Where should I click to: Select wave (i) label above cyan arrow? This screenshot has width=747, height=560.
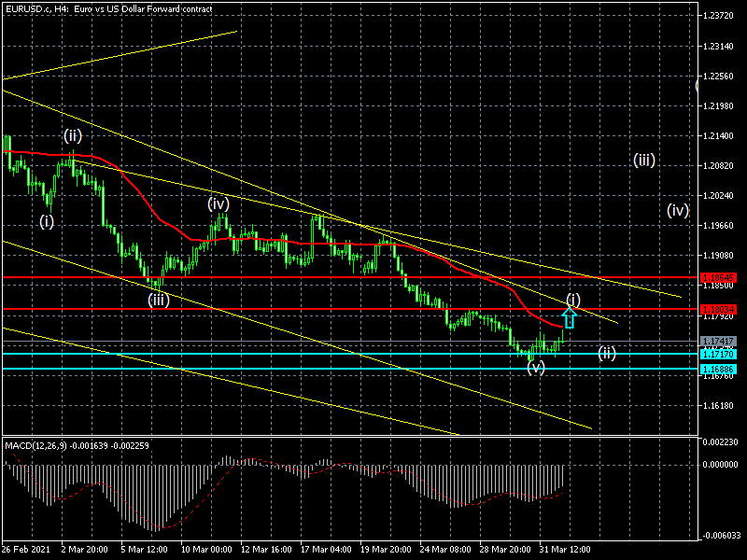572,300
